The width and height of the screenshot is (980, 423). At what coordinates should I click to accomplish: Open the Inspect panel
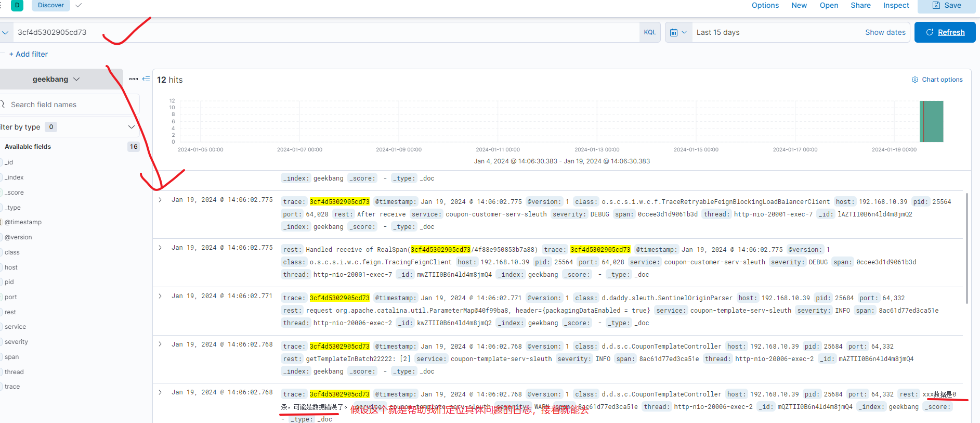[896, 5]
